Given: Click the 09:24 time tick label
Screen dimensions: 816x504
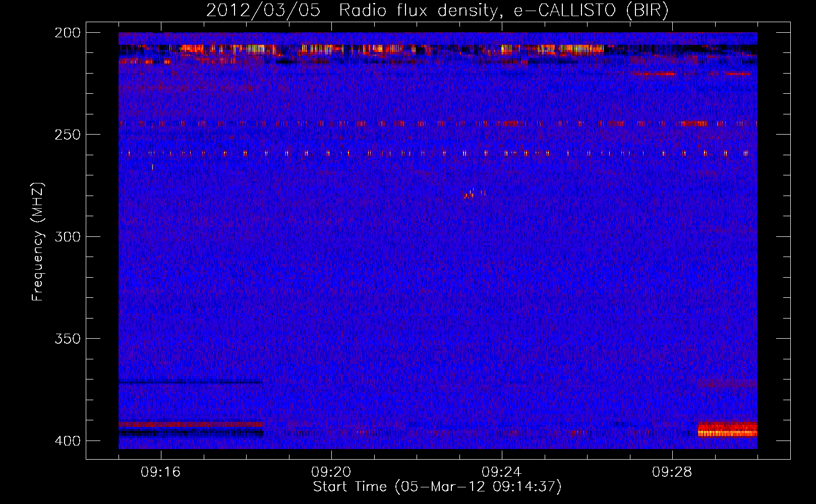Looking at the screenshot, I should tap(502, 472).
